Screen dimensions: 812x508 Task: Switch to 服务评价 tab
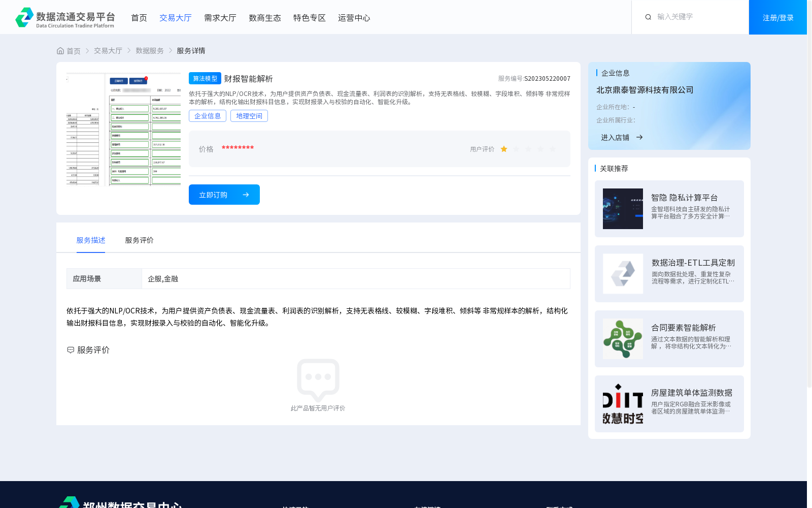140,240
